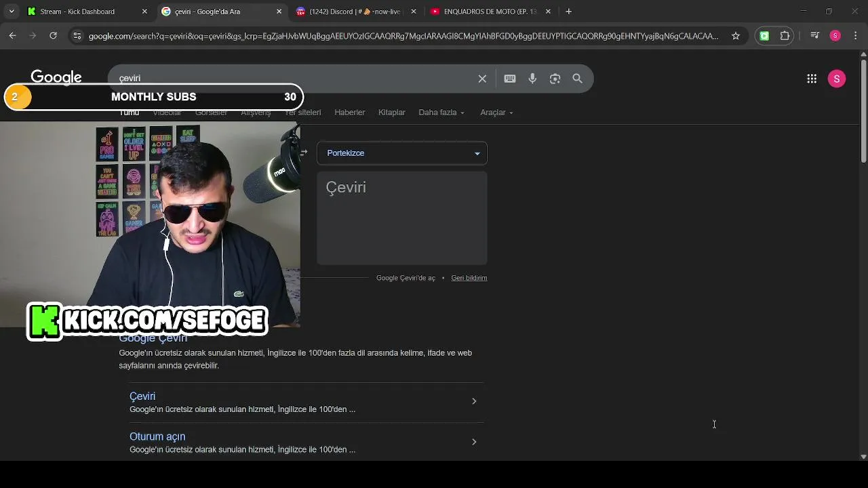Open the Portekizce target language dropdown

[402, 153]
